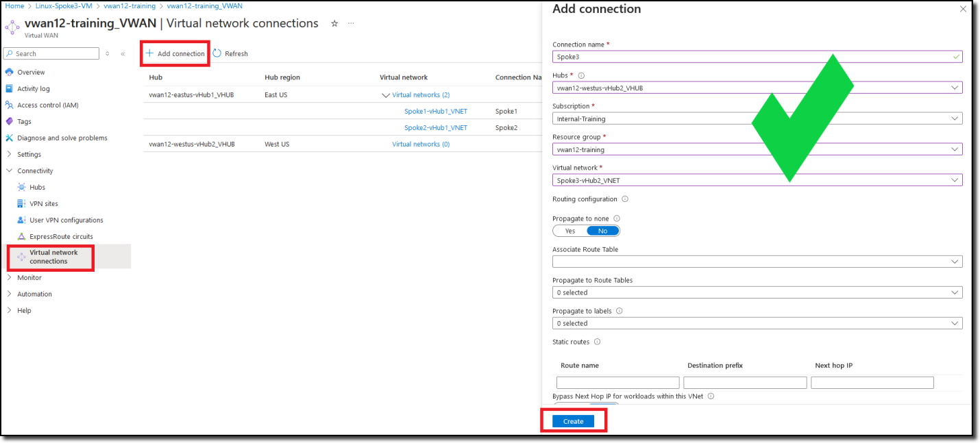Image resolution: width=980 pixels, height=443 pixels.
Task: Open the Spoke2-vHub1_VNET link
Action: 436,127
